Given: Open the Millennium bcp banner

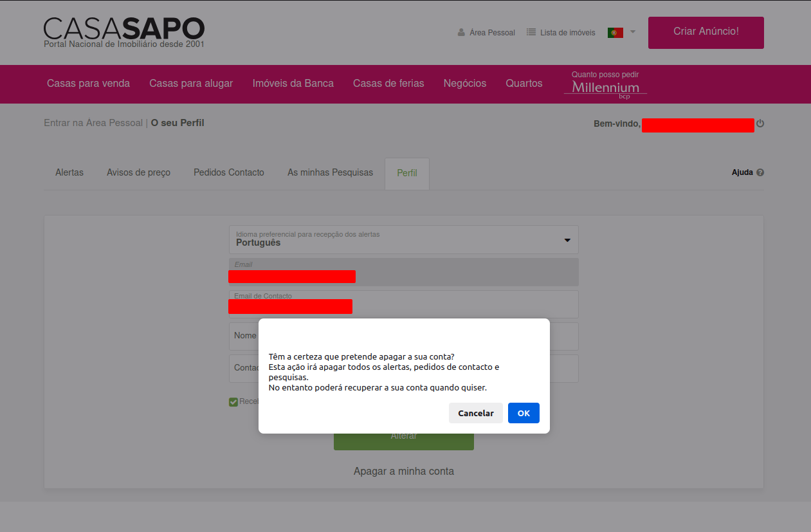Looking at the screenshot, I should click(x=605, y=84).
